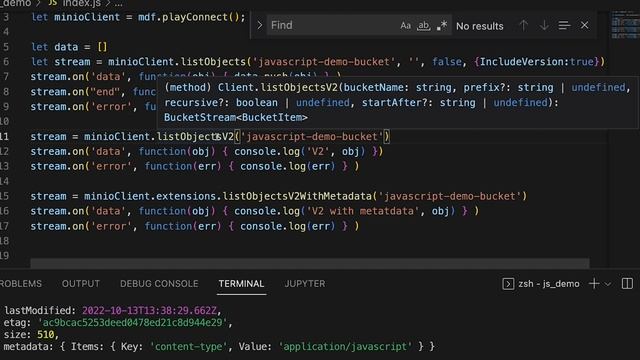Create a new terminal with plus icon
Image resolution: width=640 pixels, height=360 pixels.
coord(594,284)
